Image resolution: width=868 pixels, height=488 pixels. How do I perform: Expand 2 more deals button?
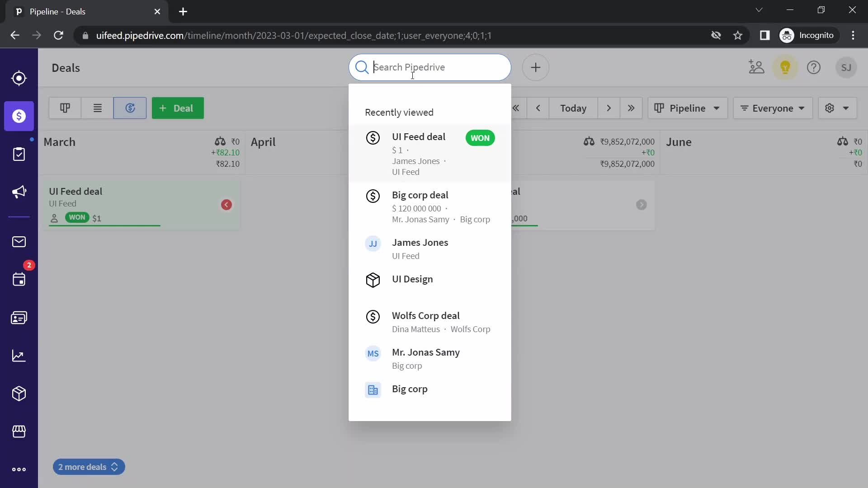coord(89,467)
